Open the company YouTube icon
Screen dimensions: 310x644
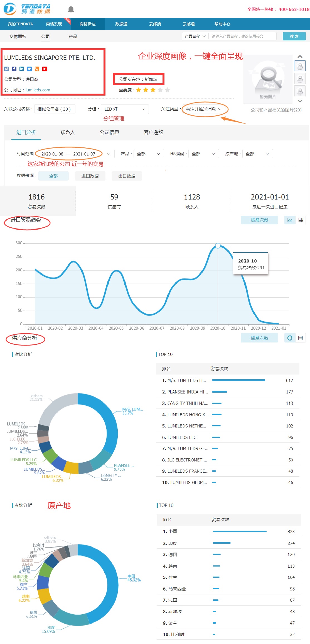click(x=45, y=69)
